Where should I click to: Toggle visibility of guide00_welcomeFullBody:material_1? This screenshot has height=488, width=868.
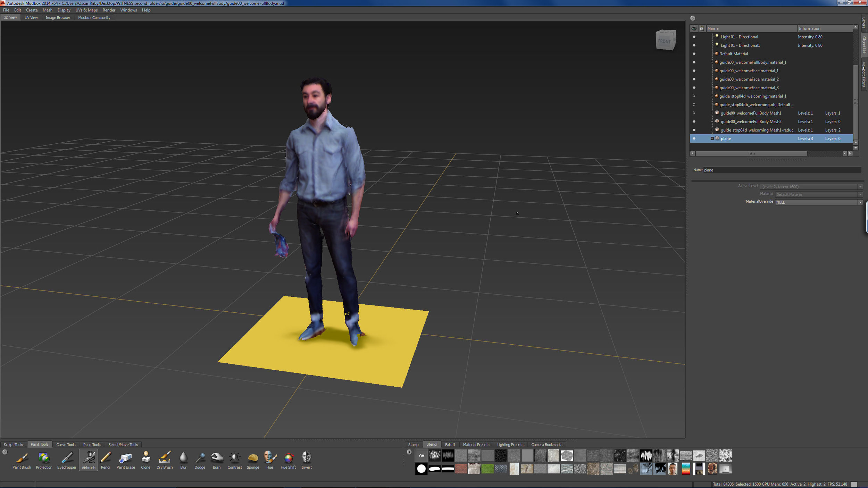[x=694, y=62]
